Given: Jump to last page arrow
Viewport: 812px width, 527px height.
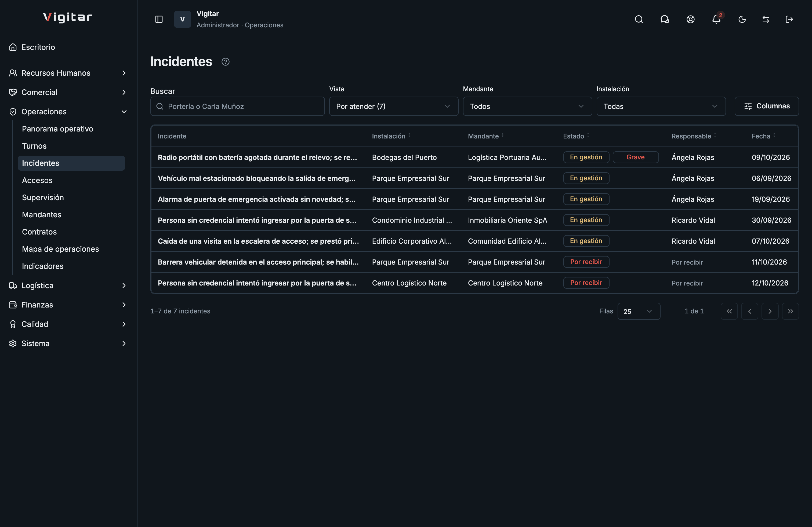Looking at the screenshot, I should coord(790,311).
